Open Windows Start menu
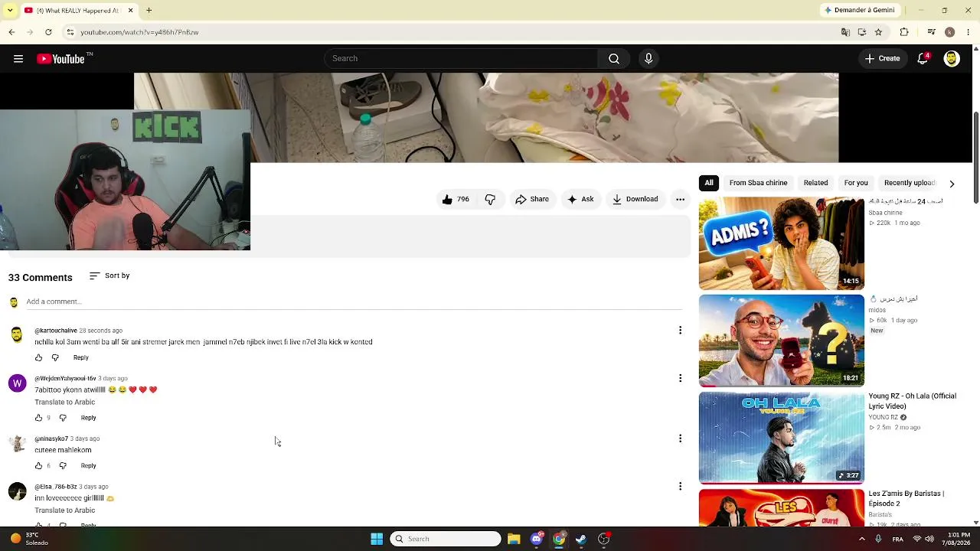The image size is (980, 551). (x=377, y=539)
